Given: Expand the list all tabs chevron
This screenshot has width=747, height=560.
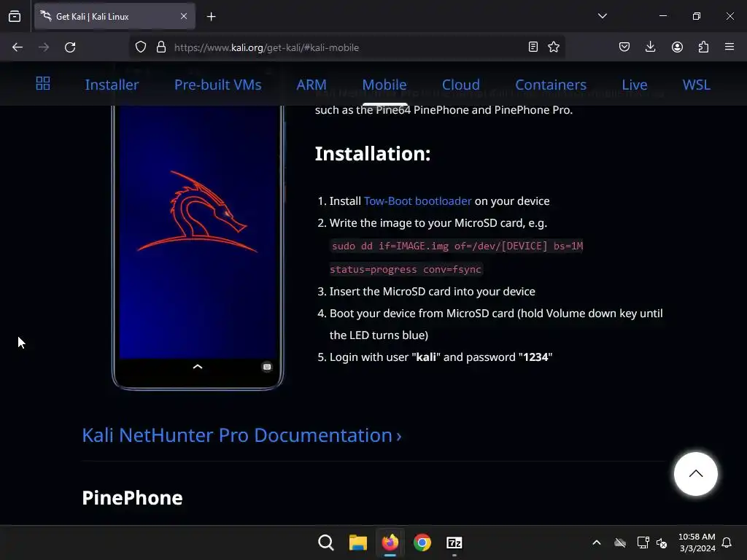Looking at the screenshot, I should pos(602,16).
